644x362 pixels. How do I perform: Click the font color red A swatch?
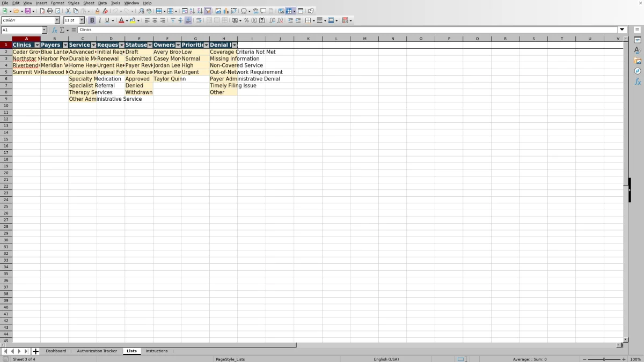click(x=121, y=20)
